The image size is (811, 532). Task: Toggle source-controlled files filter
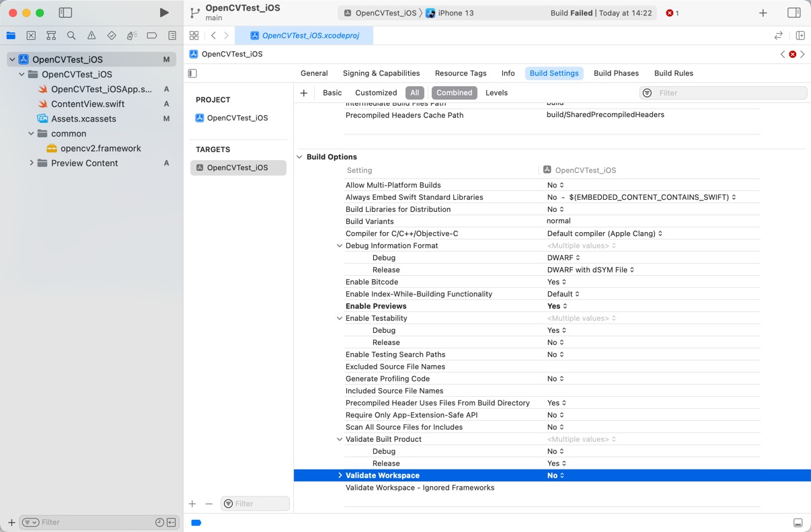(171, 523)
